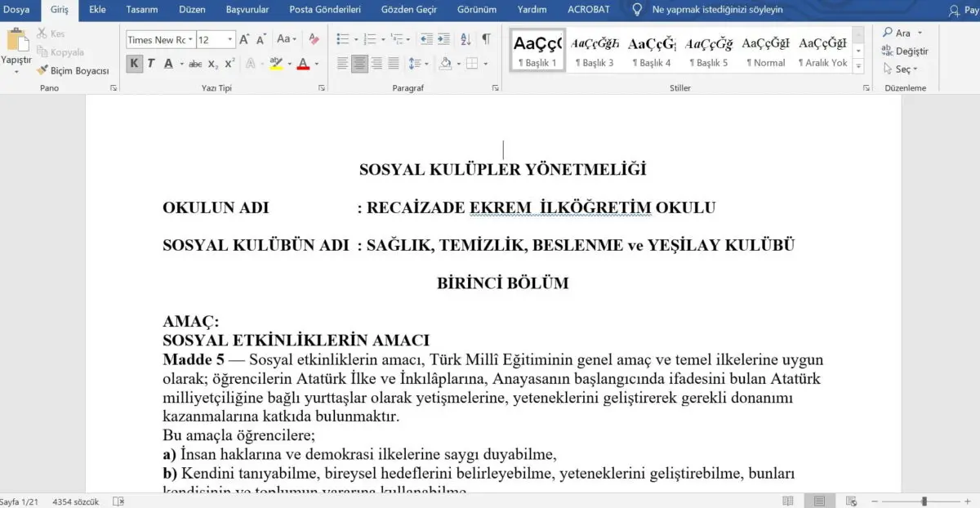Image resolution: width=980 pixels, height=508 pixels.
Task: Click the numbered list icon
Action: (370, 39)
